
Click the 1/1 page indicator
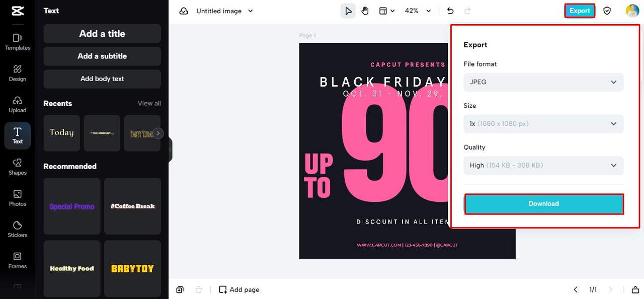click(x=593, y=289)
